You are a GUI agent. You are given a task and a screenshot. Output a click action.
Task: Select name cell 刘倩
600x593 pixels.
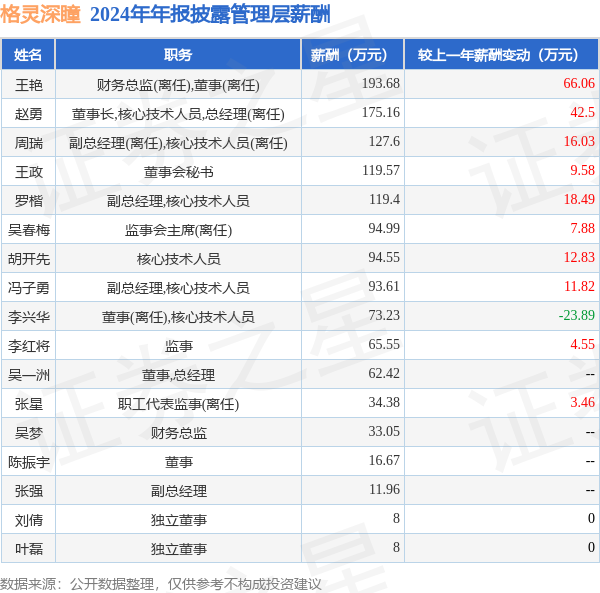point(29,521)
